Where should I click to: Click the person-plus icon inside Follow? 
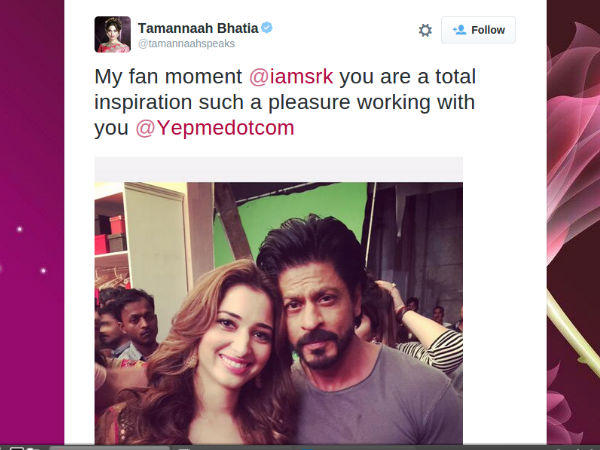459,30
